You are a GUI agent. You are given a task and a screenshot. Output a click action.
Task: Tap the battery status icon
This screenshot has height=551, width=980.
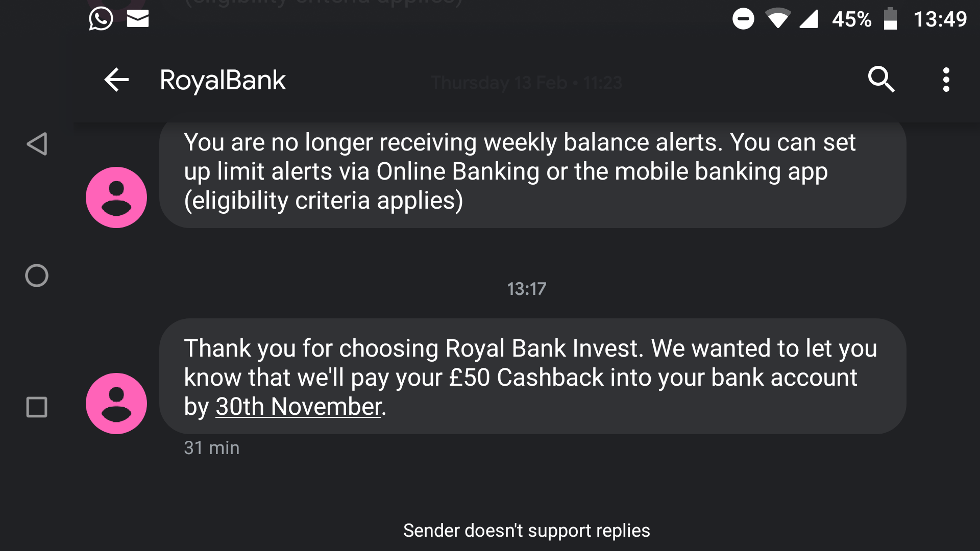[x=890, y=19]
